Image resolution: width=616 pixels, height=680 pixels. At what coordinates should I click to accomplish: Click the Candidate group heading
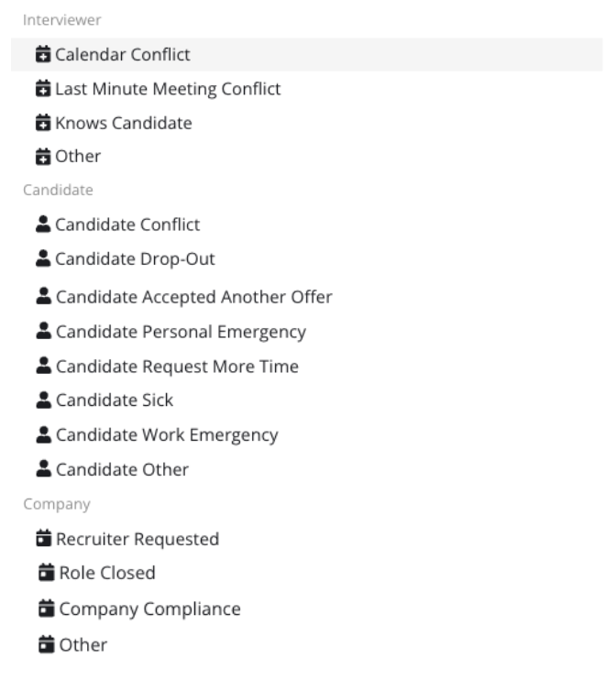[58, 190]
